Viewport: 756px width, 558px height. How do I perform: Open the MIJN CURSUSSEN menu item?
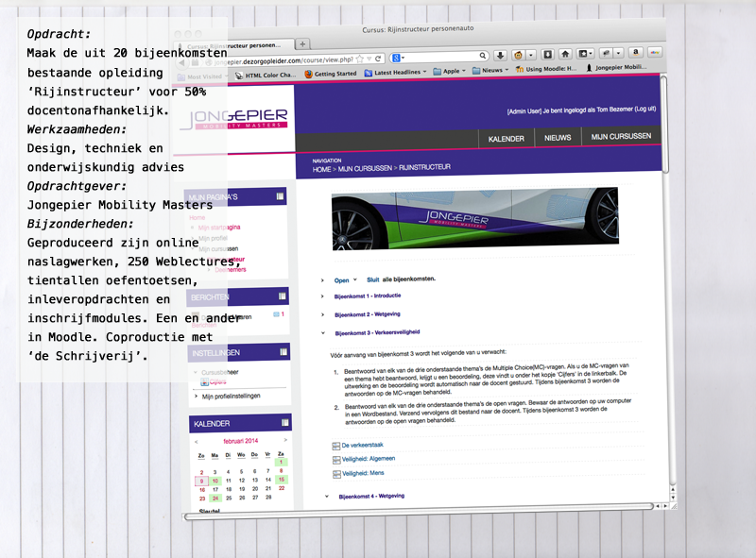tap(621, 136)
